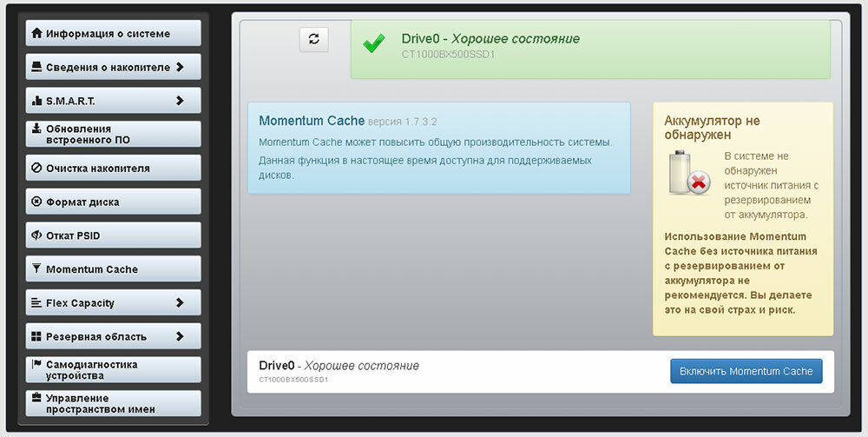Select Momentum Cache in the sidebar
The image size is (868, 437).
click(113, 269)
